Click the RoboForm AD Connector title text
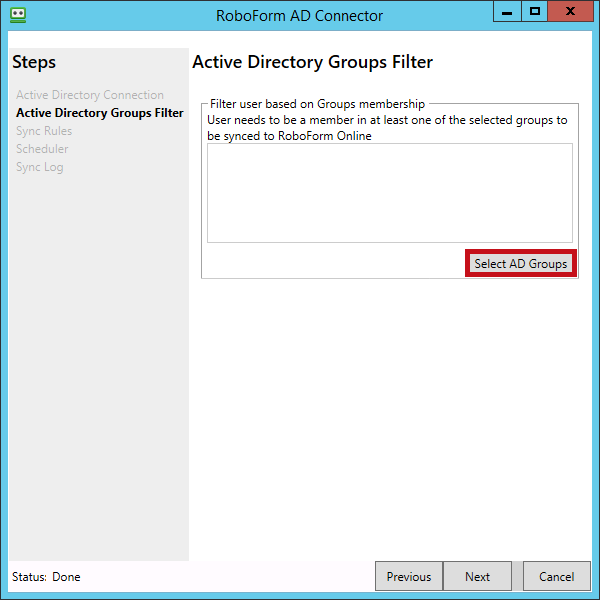This screenshot has height=600, width=600. [x=299, y=15]
